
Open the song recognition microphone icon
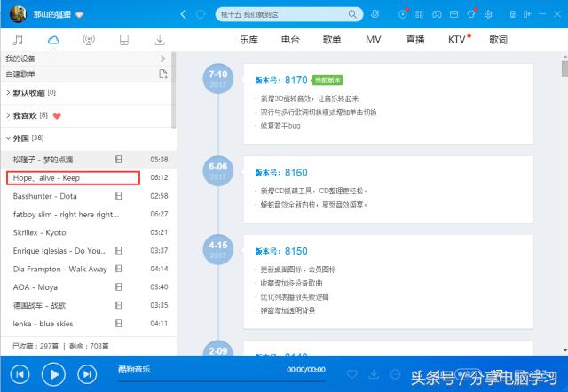(375, 14)
